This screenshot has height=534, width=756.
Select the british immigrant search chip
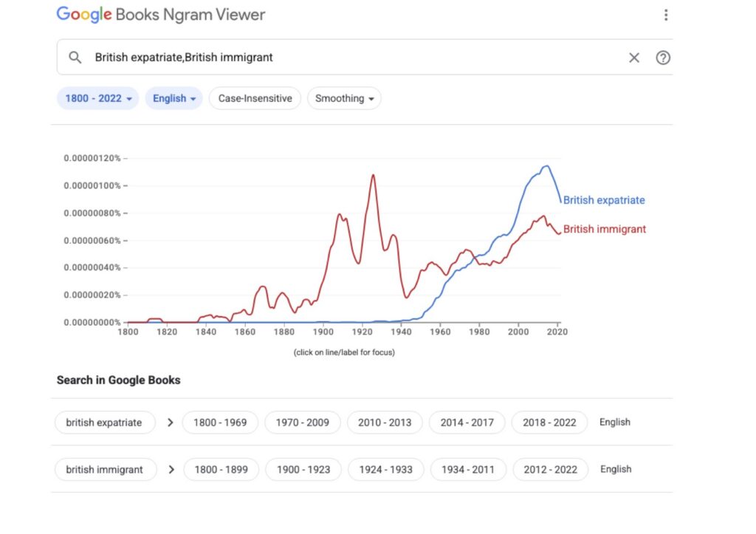click(x=105, y=469)
